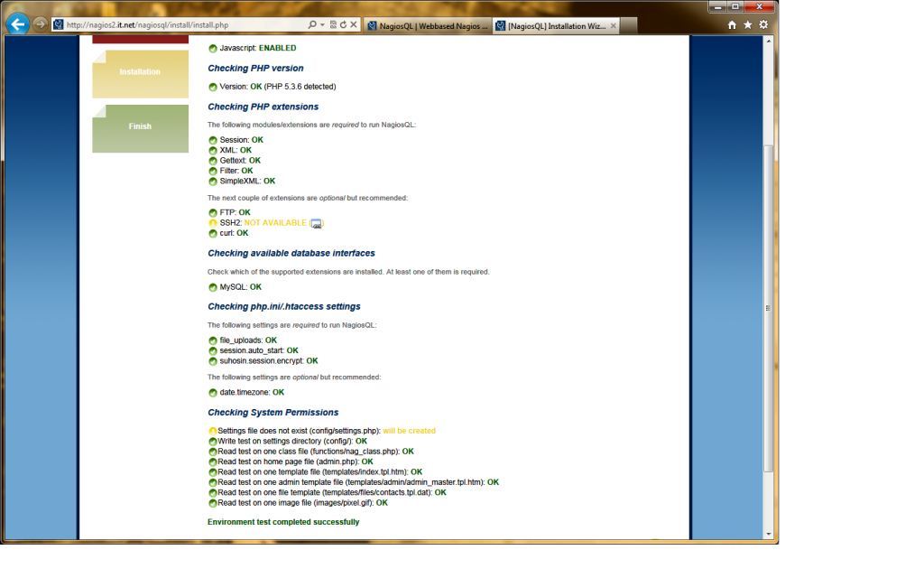Switch to 'NagiosQL | Webbased Nagios' tab
This screenshot has height=578, width=924.
(428, 26)
